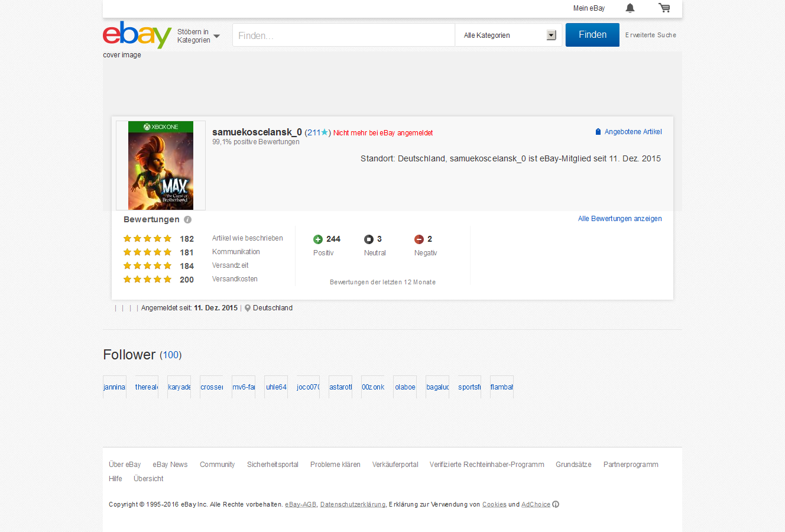
Task: Open eBay News footer link
Action: tap(170, 465)
